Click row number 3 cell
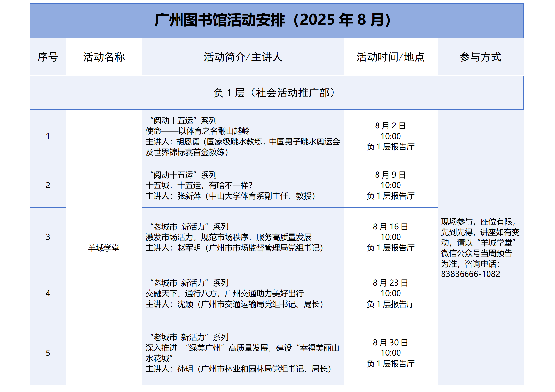 pyautogui.click(x=48, y=237)
